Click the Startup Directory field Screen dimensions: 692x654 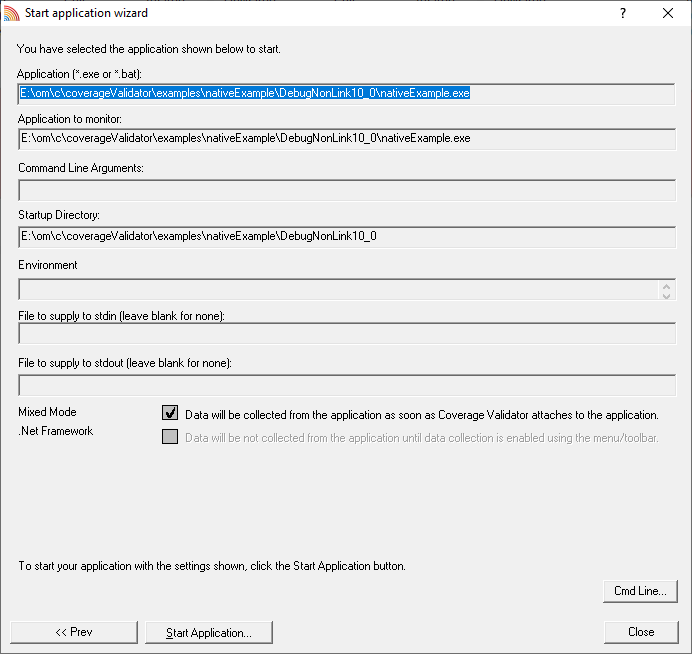point(347,237)
